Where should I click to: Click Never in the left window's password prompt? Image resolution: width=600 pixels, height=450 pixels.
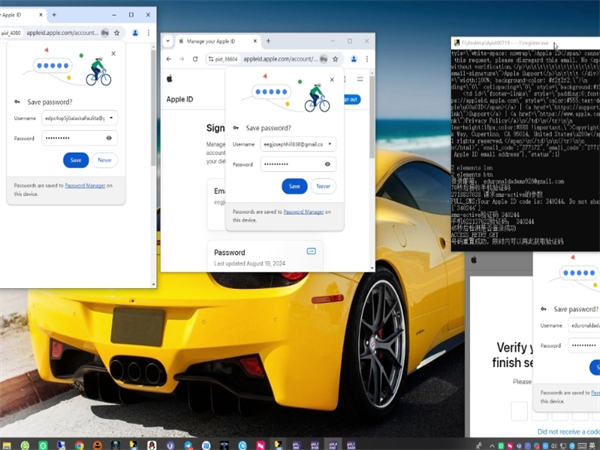pyautogui.click(x=105, y=160)
